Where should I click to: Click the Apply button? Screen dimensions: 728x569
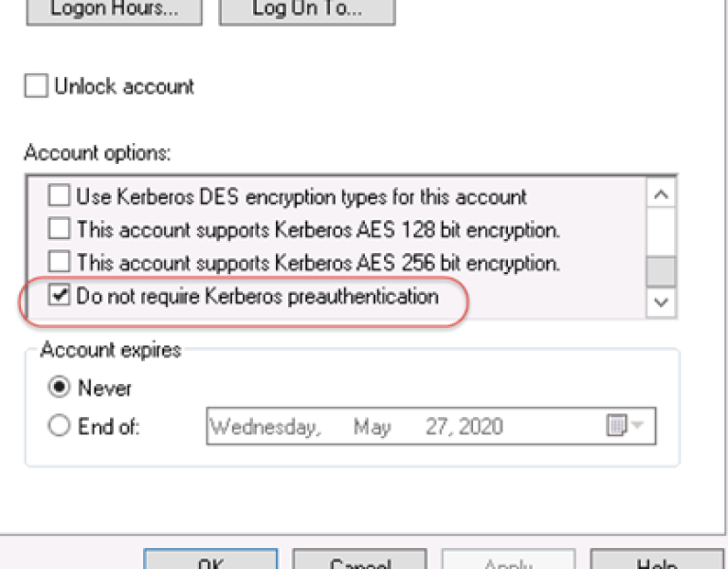(508, 560)
